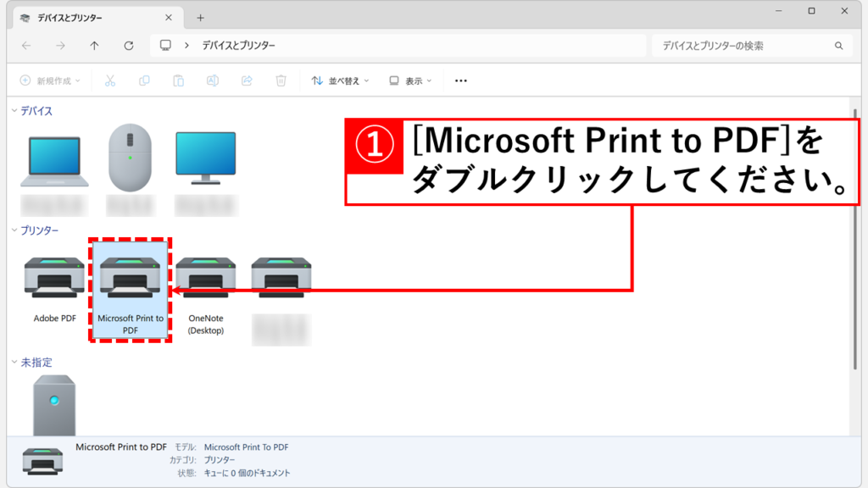
Task: Click the search magnifier icon
Action: pos(838,46)
